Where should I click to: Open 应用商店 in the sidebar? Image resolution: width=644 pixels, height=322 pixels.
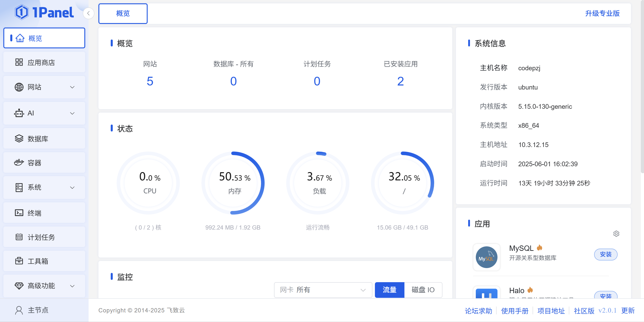44,62
